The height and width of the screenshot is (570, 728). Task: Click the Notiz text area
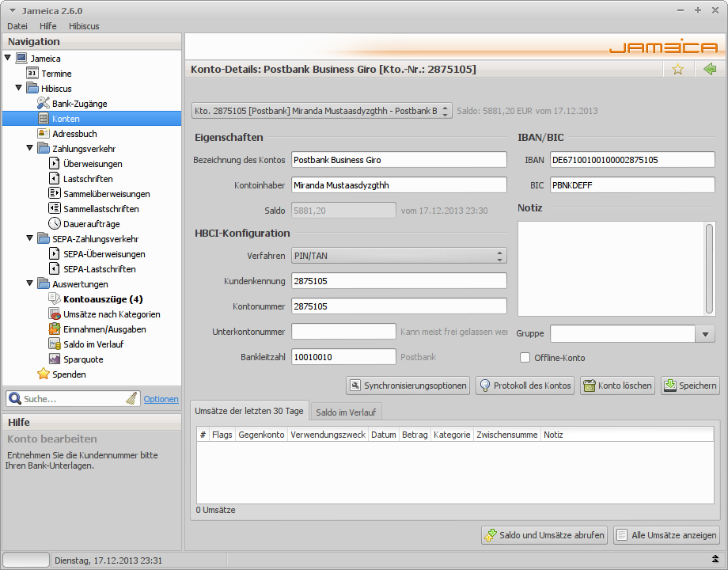pos(611,268)
